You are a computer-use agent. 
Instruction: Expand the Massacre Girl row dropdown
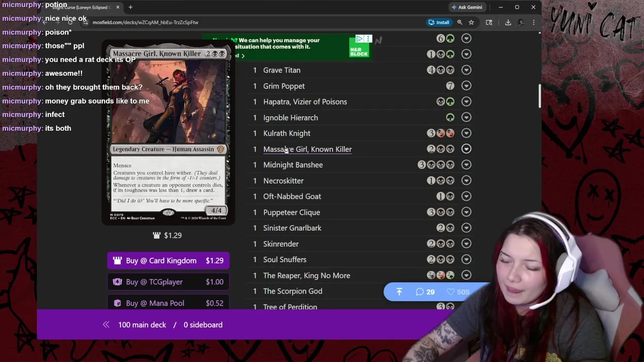pyautogui.click(x=466, y=149)
